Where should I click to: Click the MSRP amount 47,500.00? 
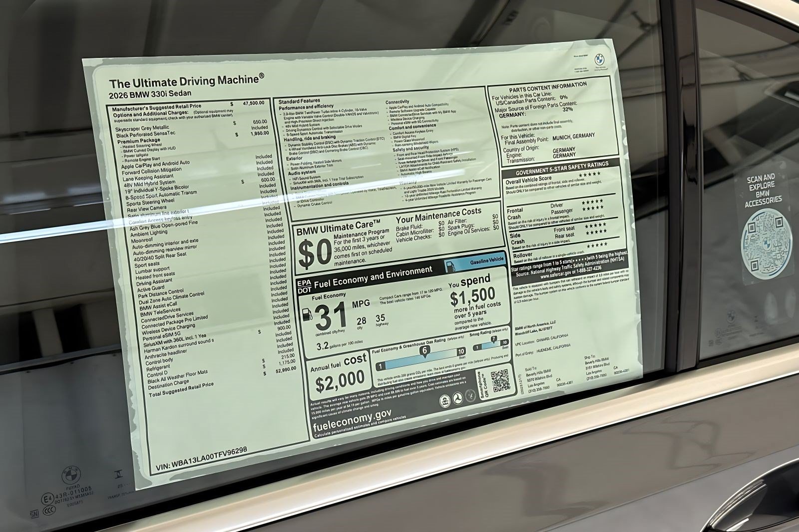click(254, 103)
